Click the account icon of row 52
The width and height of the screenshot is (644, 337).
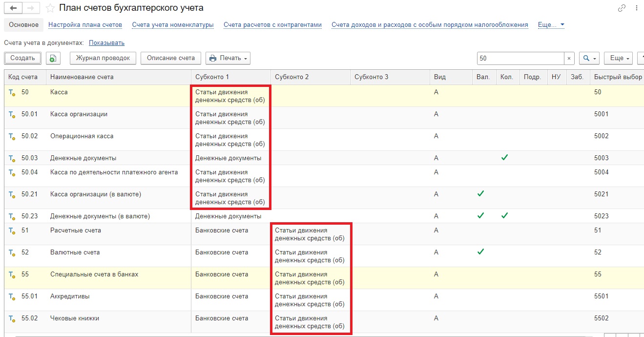(12, 253)
